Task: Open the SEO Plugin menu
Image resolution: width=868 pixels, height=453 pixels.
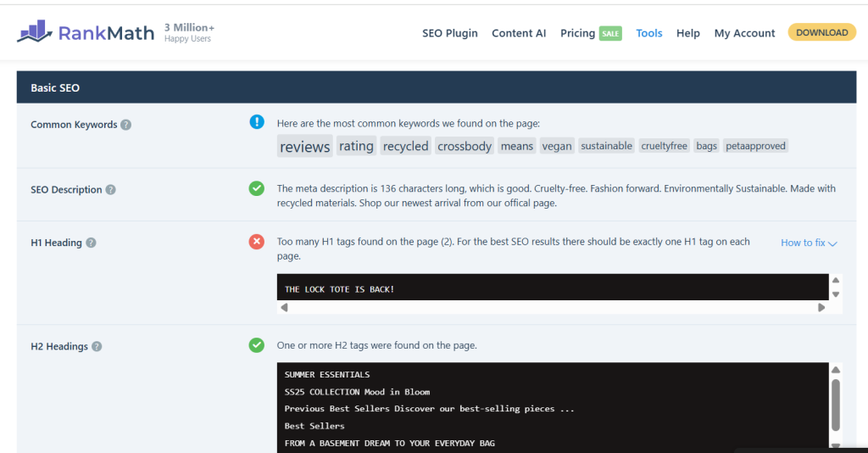Action: 449,33
